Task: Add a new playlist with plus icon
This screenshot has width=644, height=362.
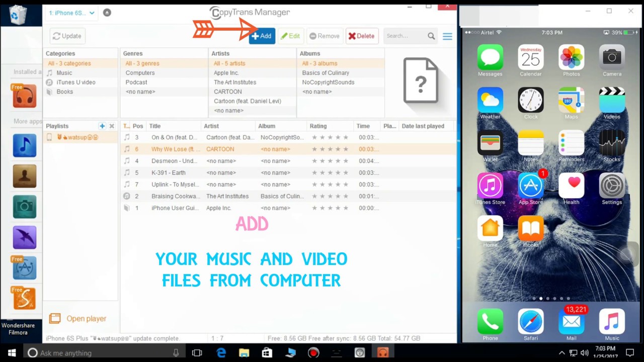Action: (102, 126)
